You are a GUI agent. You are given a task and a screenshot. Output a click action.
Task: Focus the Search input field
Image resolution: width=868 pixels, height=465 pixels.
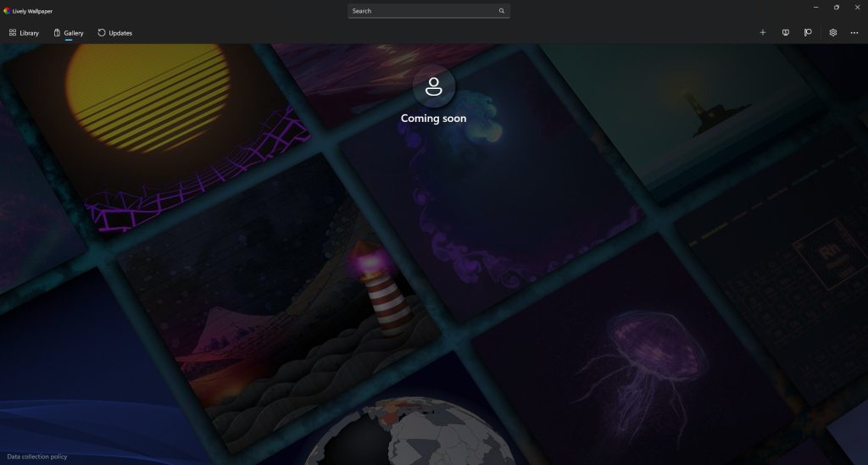click(x=428, y=11)
